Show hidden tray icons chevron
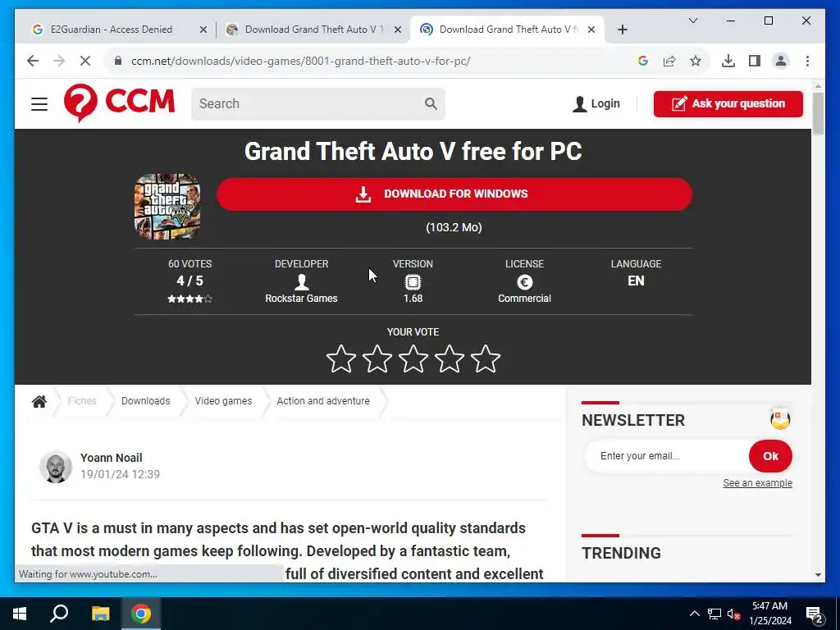 pyautogui.click(x=694, y=614)
